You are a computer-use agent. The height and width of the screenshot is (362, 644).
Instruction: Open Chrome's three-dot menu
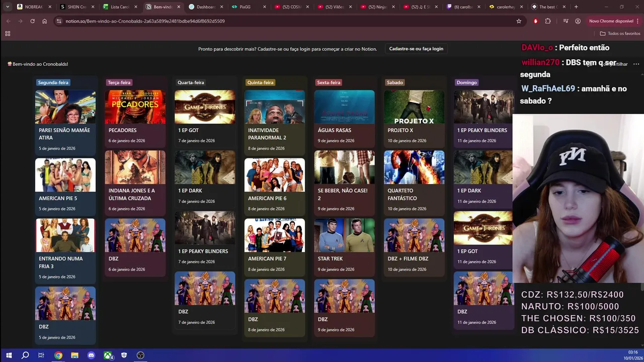pyautogui.click(x=638, y=21)
